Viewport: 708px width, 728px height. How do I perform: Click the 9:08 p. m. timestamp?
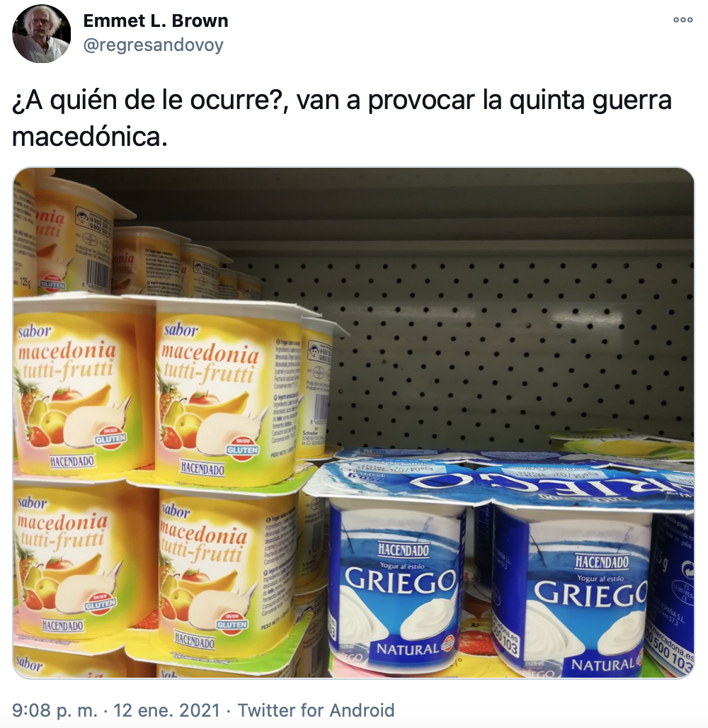coord(55,710)
